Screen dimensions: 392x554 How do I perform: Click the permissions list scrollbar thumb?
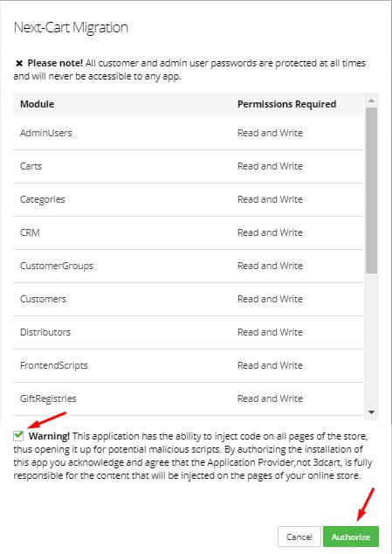[x=371, y=190]
